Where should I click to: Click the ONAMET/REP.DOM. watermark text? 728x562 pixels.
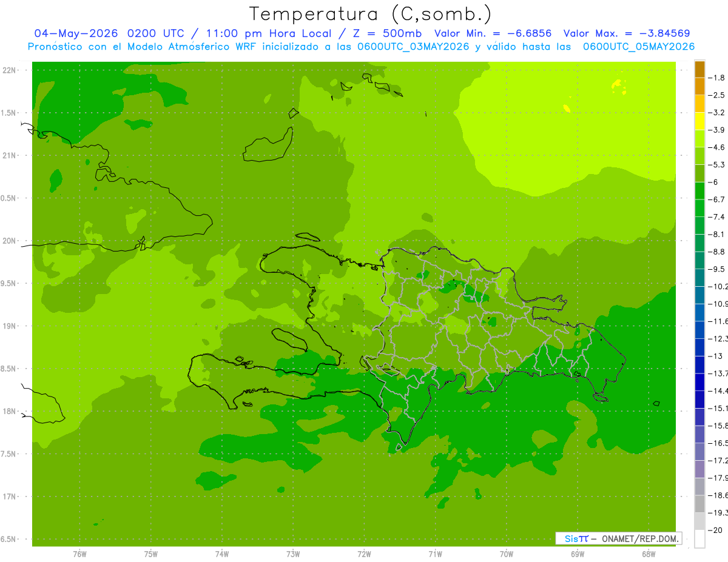point(640,538)
